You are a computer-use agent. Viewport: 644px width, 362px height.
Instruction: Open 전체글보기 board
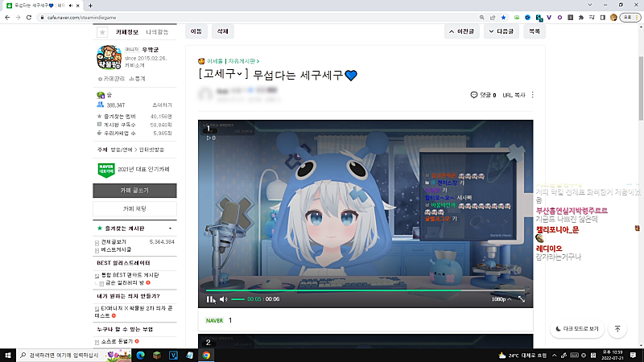[x=114, y=242]
